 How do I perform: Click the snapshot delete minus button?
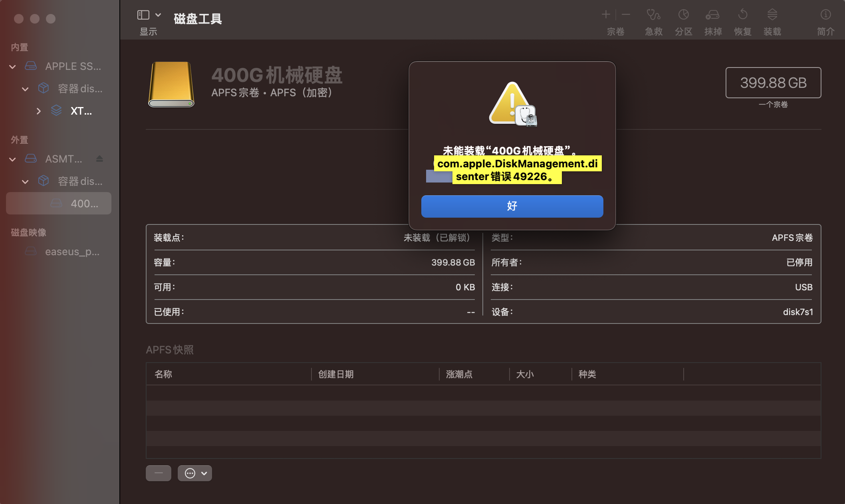coord(159,473)
